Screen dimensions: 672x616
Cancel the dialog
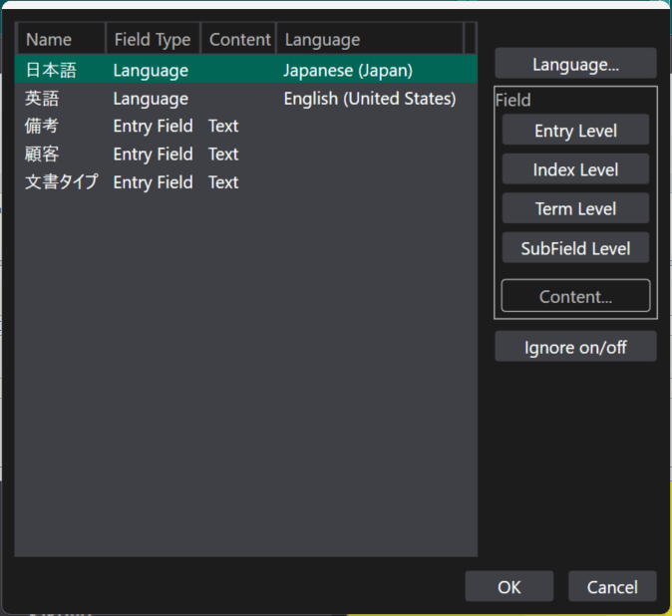click(x=612, y=587)
